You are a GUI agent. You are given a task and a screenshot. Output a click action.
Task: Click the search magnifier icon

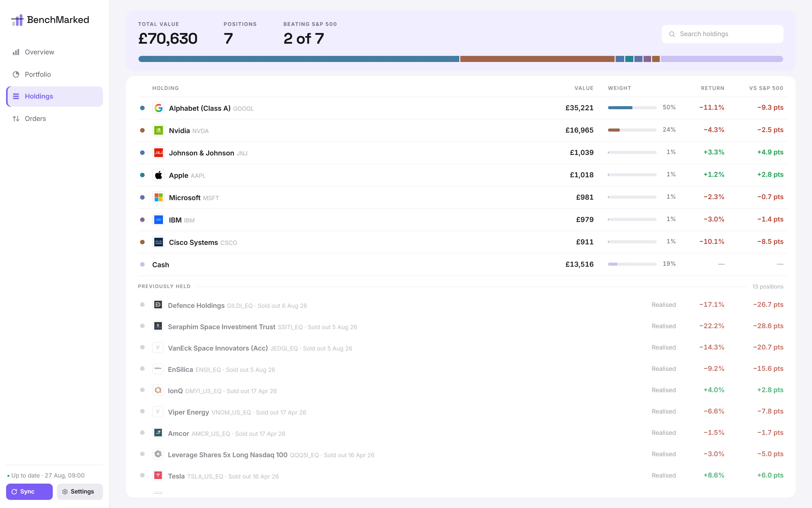click(x=672, y=34)
